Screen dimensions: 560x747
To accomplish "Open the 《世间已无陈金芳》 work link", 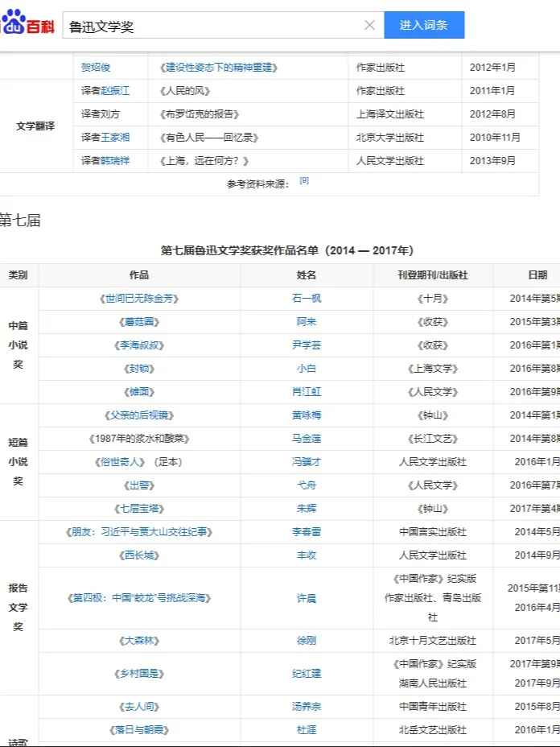I will pos(139,299).
